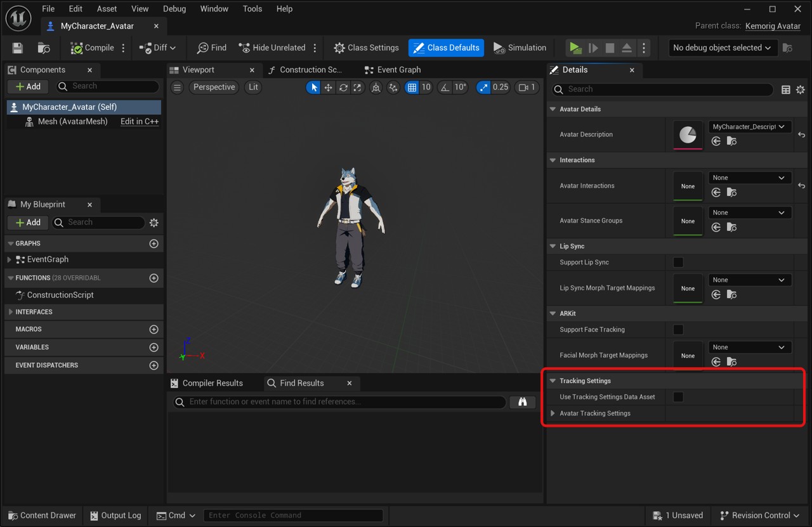
Task: Open the Window menu
Action: pos(214,9)
